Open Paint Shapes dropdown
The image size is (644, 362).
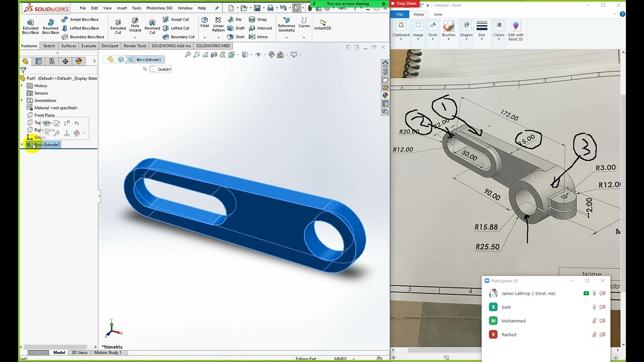[x=466, y=30]
